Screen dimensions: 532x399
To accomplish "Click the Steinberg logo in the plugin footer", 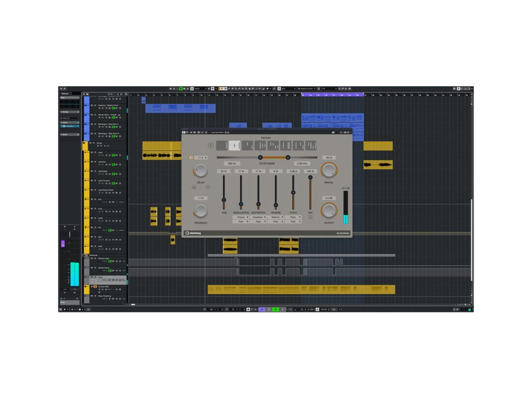I will pos(194,233).
